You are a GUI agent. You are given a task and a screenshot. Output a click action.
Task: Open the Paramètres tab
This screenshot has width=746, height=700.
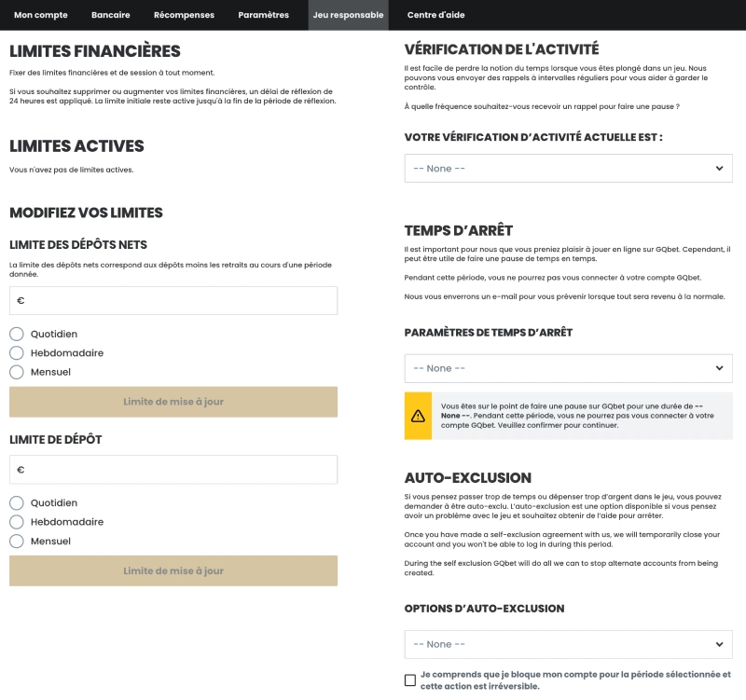tap(264, 15)
